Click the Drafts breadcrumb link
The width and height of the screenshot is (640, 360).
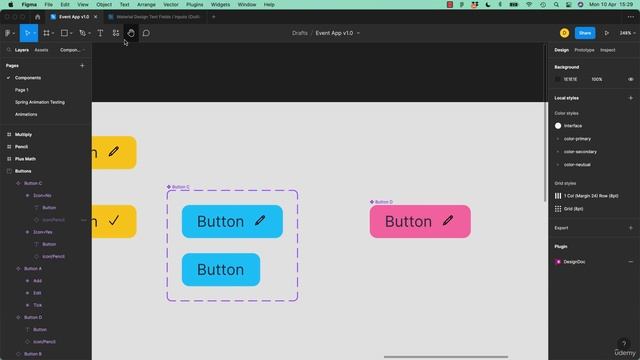(300, 33)
